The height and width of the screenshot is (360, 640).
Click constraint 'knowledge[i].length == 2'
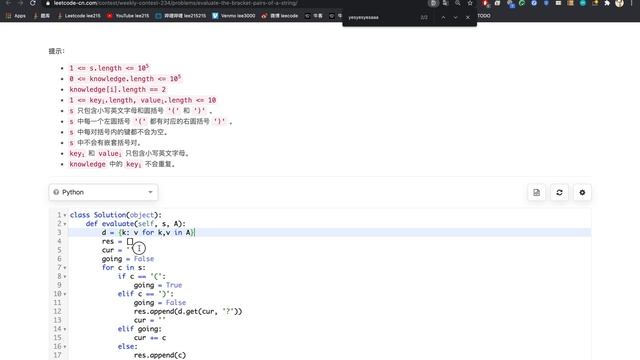coord(118,89)
